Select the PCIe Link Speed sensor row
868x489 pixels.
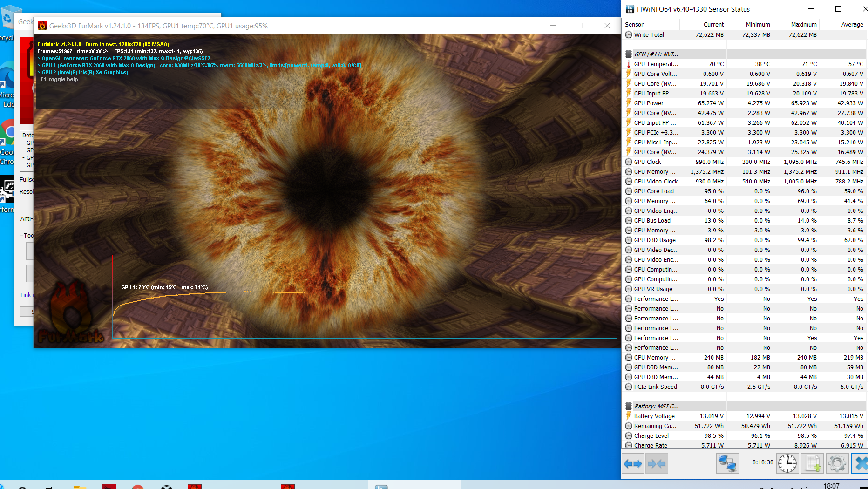coord(744,387)
